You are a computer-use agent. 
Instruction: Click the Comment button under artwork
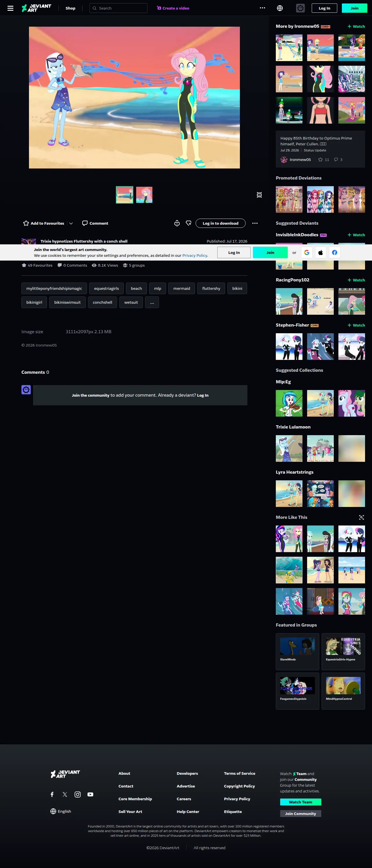[x=95, y=224]
